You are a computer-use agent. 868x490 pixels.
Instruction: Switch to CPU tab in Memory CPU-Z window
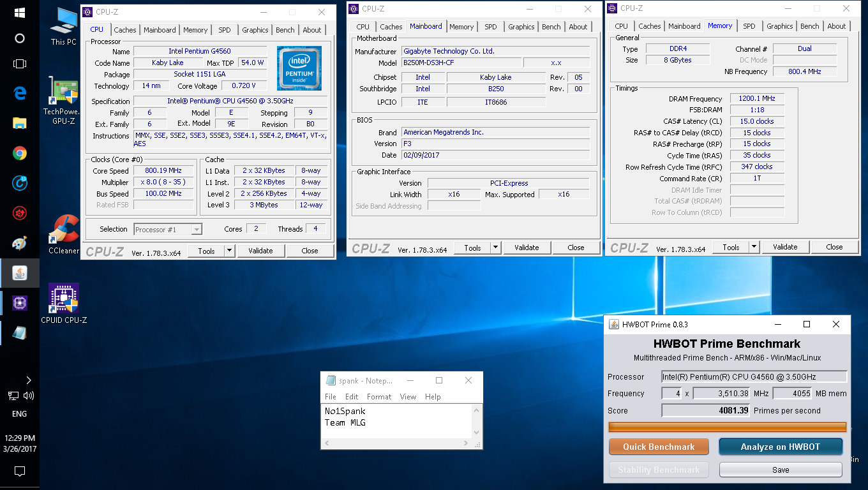(x=622, y=26)
